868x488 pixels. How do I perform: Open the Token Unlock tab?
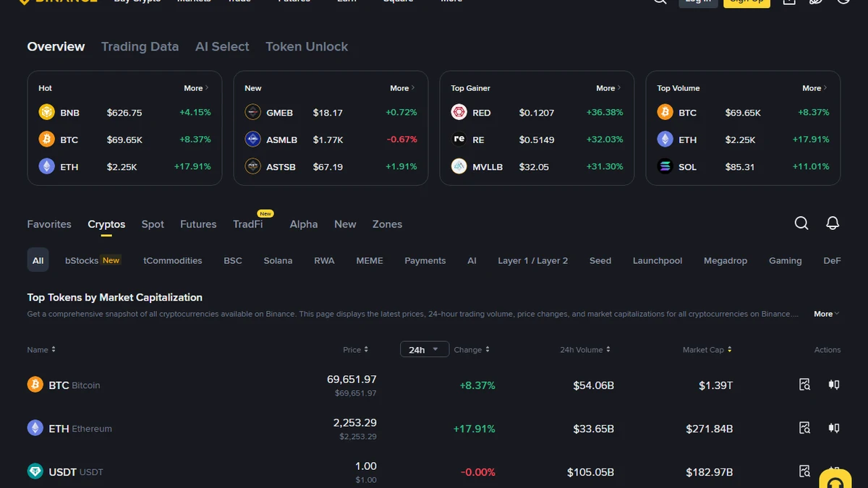click(307, 46)
